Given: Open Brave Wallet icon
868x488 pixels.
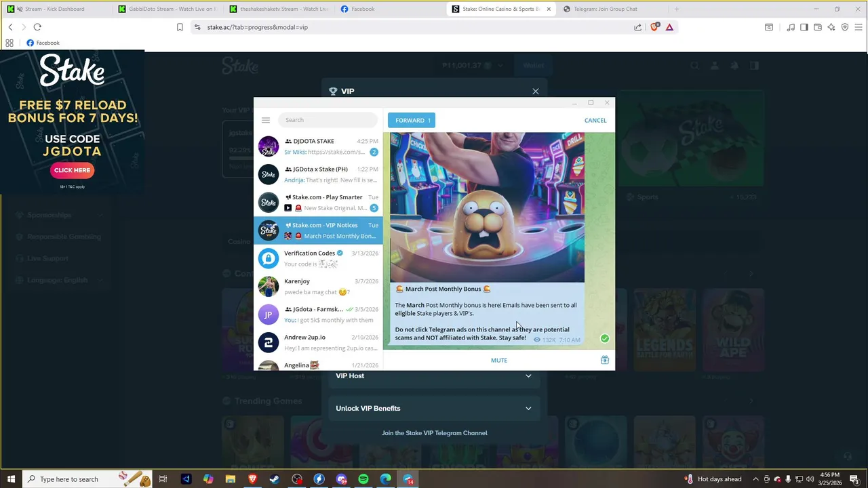Looking at the screenshot, I should (x=818, y=27).
